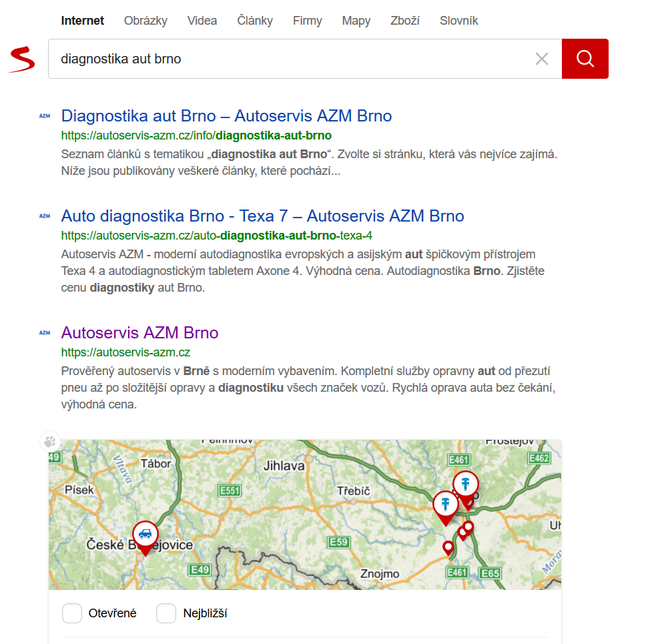This screenshot has height=644, width=648.
Task: Click the E59 road marker on the map
Action: tap(339, 542)
